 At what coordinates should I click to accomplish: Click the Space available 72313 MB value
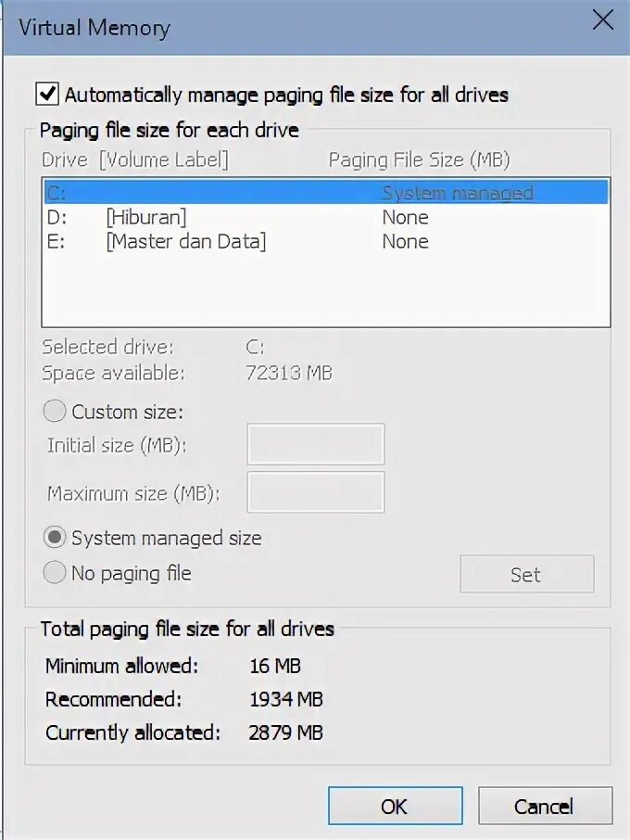pos(288,373)
